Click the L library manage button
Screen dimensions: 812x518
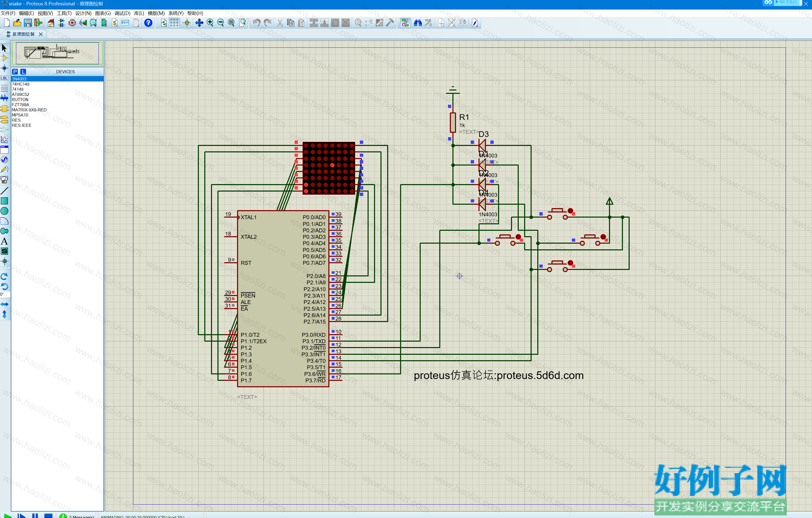click(x=23, y=71)
